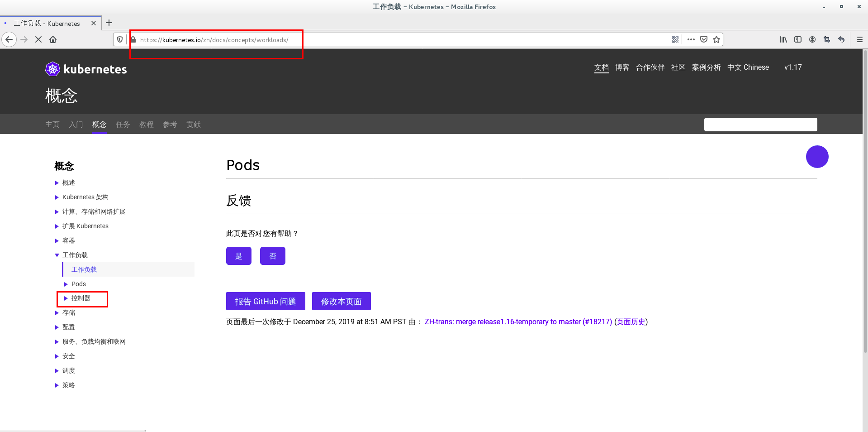Open the 中文 Chinese language dropdown
This screenshot has height=432, width=868.
click(x=748, y=67)
